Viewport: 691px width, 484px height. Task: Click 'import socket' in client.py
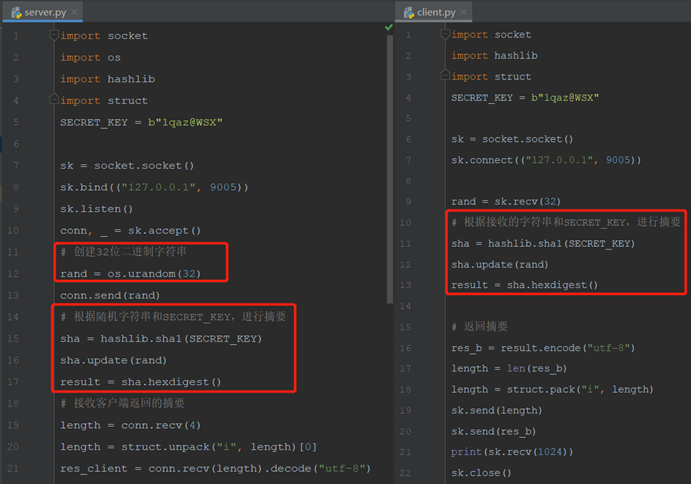point(491,34)
